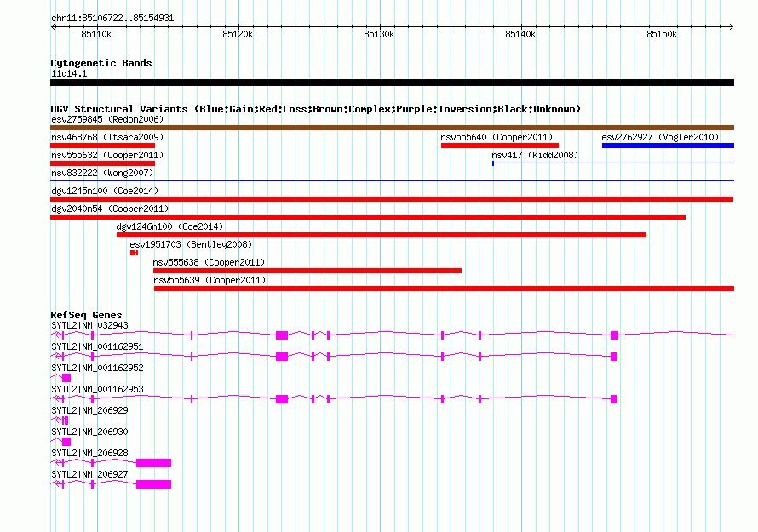This screenshot has width=758, height=532.
Task: Click the 85120k ruler label
Action: pos(238,34)
